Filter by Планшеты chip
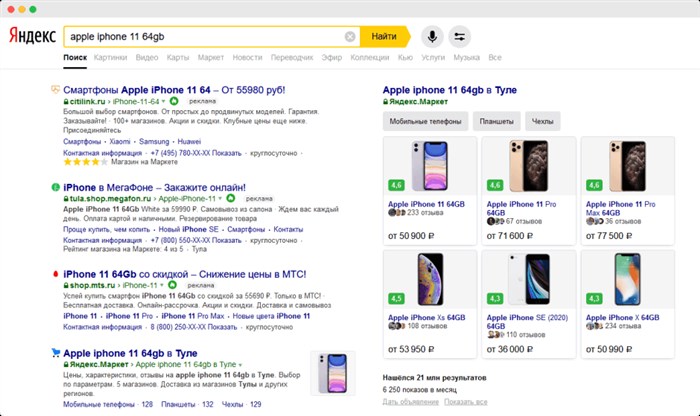This screenshot has width=700, height=416. [496, 121]
